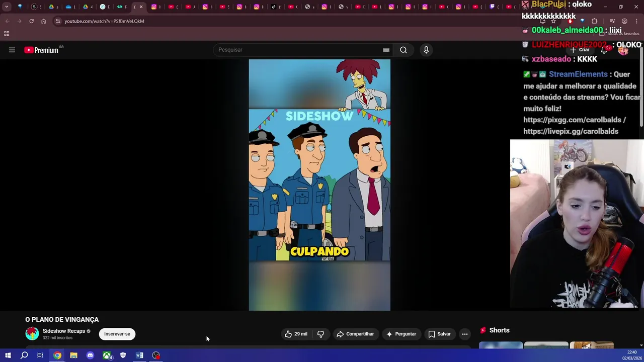
Task: Open more actions three-dot menu
Action: point(465,334)
